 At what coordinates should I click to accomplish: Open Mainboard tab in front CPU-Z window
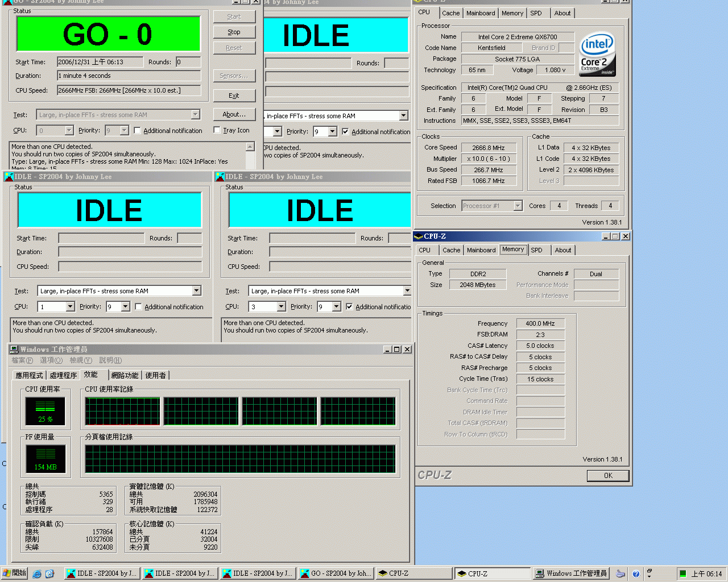pyautogui.click(x=481, y=250)
